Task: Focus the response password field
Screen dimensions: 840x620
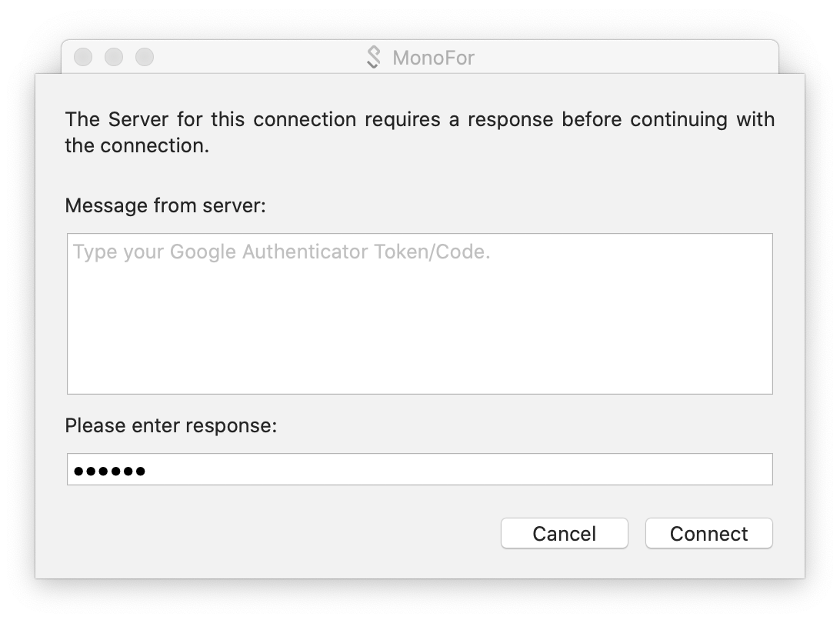Action: tap(419, 469)
